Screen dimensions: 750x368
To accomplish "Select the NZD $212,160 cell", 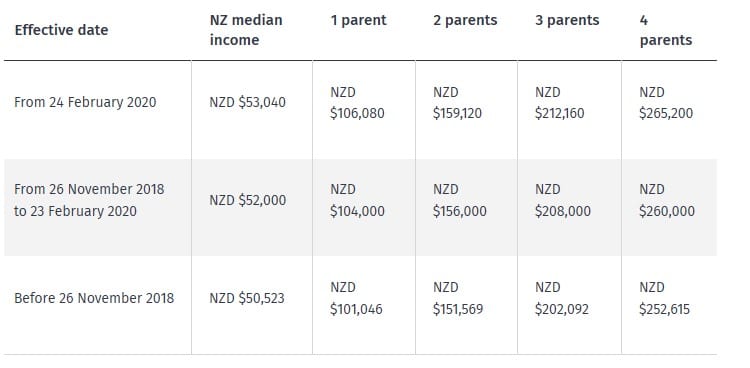I will pyautogui.click(x=559, y=102).
